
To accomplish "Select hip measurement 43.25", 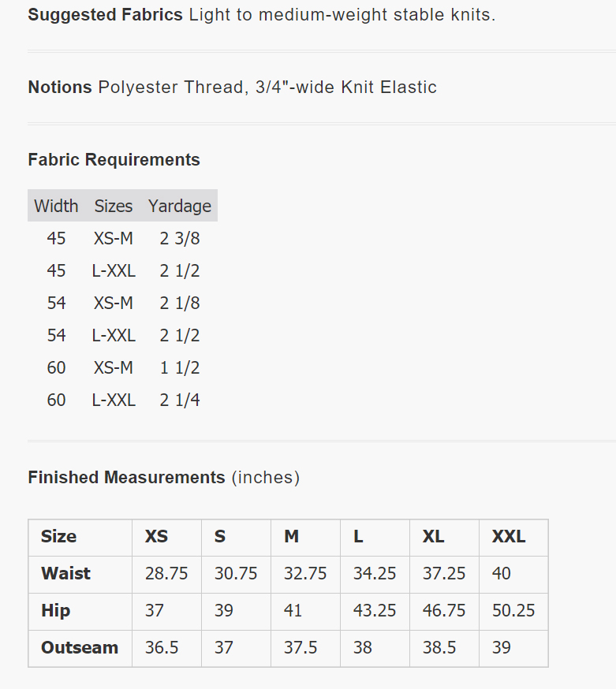I will click(375, 611).
